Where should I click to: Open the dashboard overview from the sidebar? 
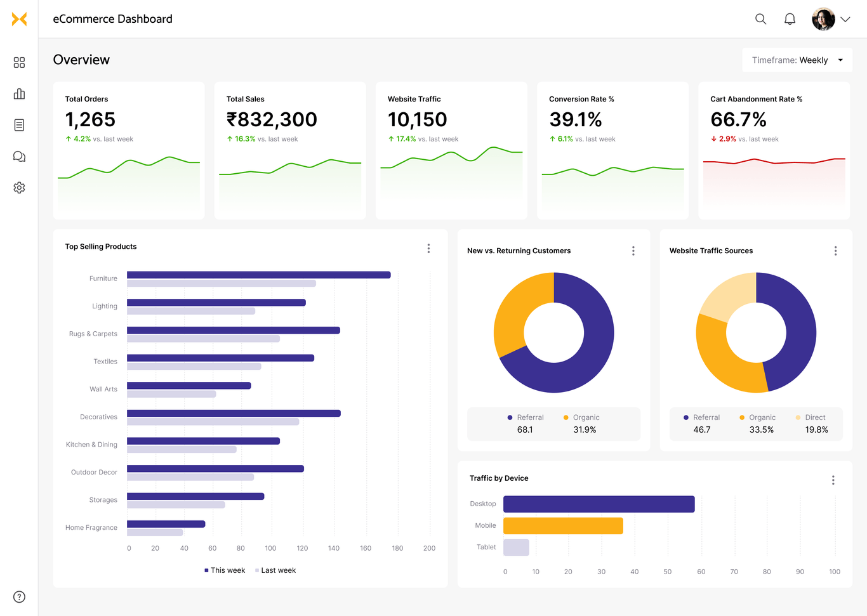coord(19,62)
